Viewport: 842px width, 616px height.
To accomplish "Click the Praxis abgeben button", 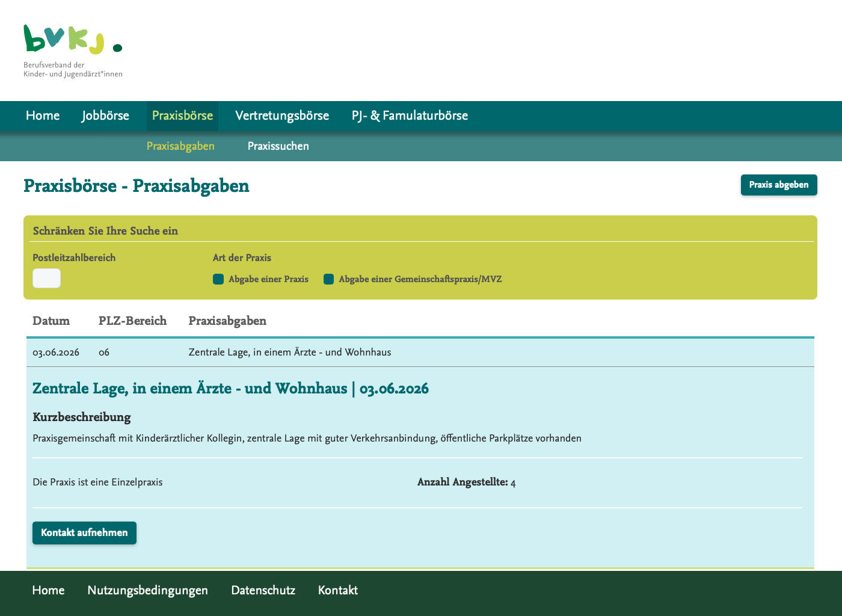I will pos(779,185).
